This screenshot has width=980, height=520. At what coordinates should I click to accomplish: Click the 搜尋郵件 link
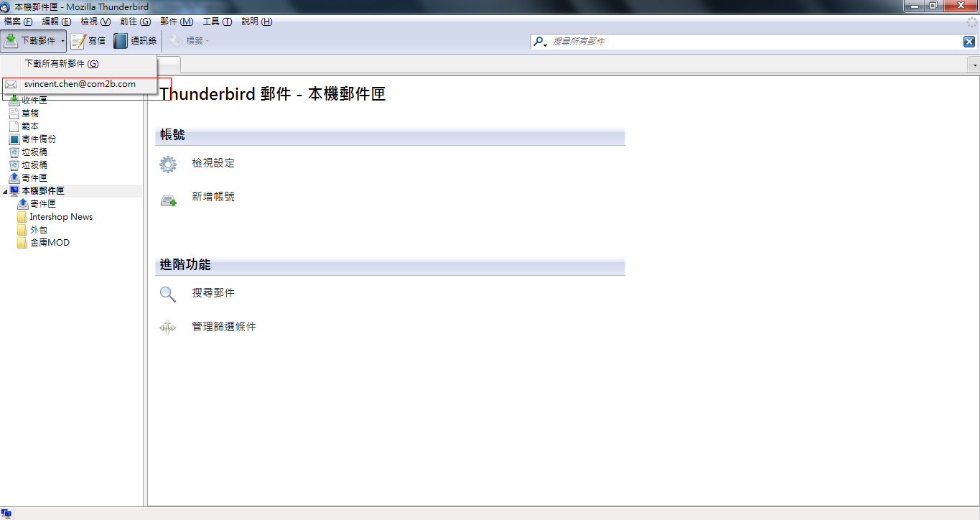(213, 292)
